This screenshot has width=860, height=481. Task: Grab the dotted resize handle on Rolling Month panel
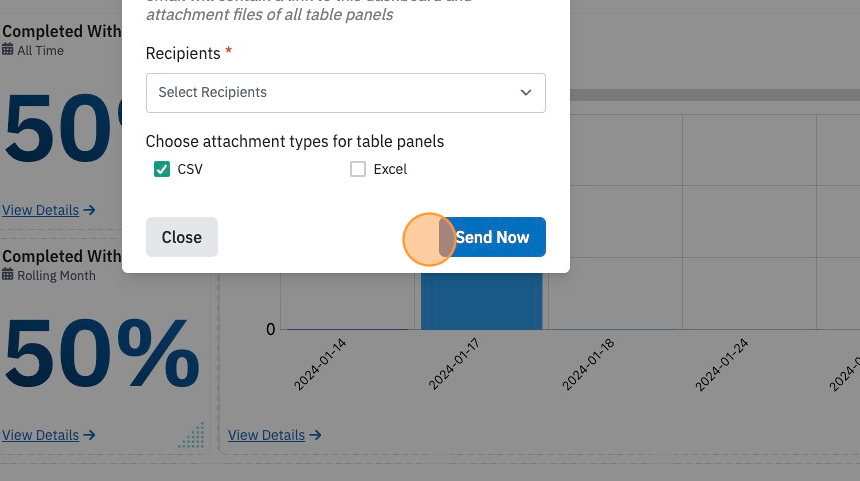point(191,435)
